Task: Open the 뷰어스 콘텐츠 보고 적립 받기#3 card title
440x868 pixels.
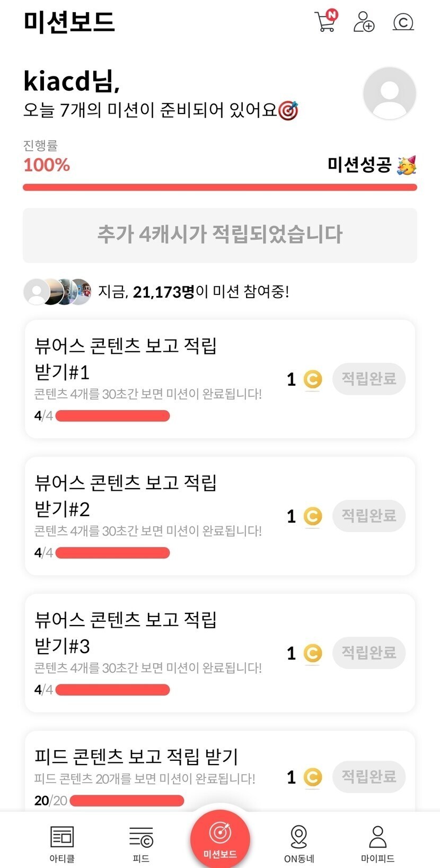Action: point(126,632)
